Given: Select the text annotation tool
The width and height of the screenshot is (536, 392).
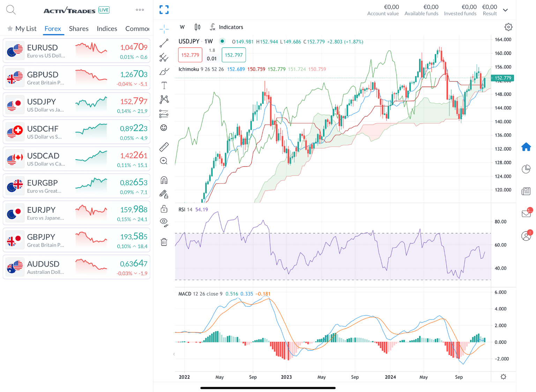Looking at the screenshot, I should 164,85.
